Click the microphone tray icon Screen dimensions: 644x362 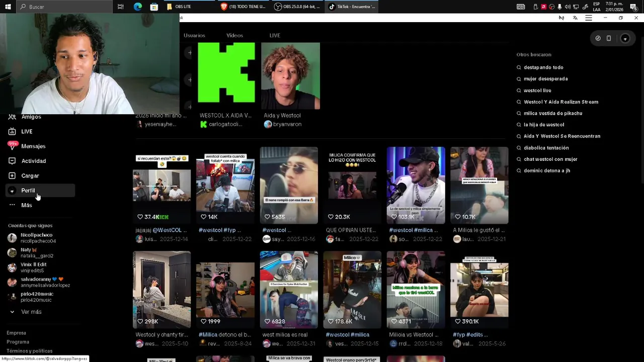pos(559,7)
